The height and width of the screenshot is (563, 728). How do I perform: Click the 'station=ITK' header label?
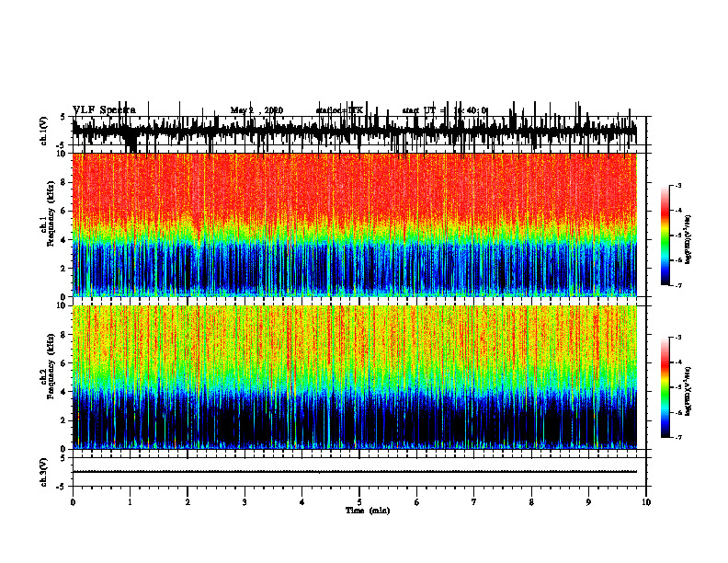339,110
